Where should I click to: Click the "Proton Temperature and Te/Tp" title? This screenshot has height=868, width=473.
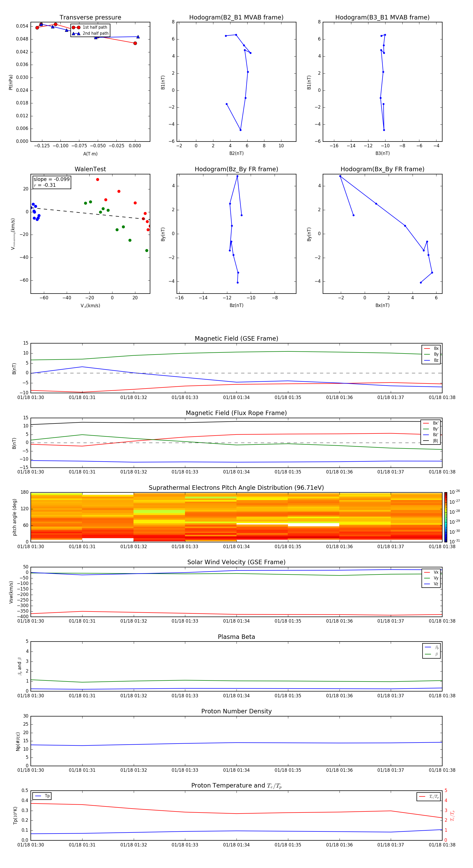(236, 786)
